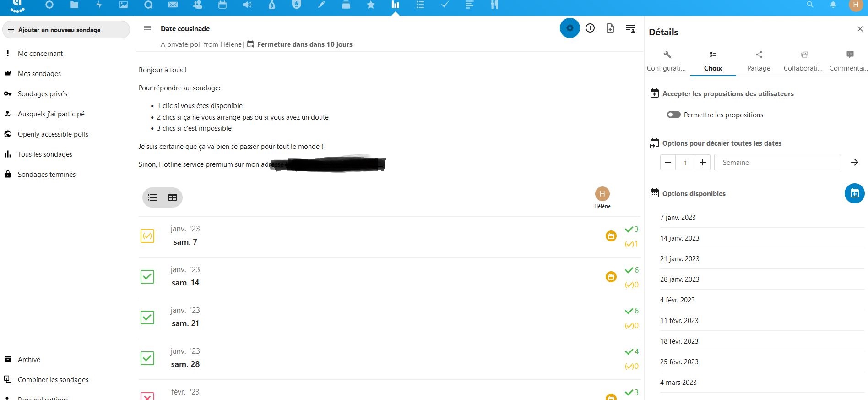Open the Configuration tab

667,61
